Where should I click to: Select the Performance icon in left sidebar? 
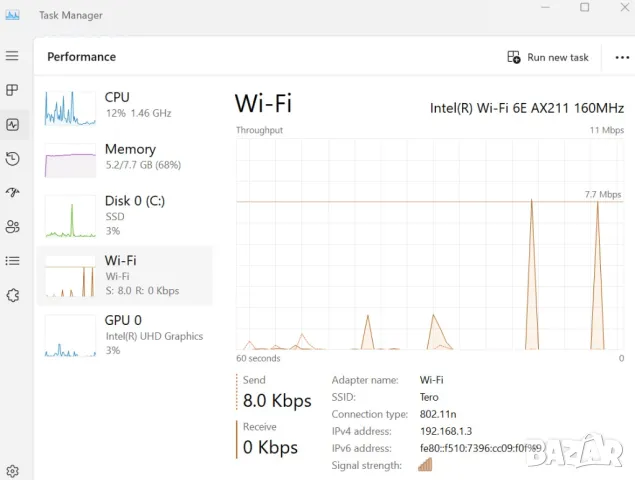click(x=12, y=125)
